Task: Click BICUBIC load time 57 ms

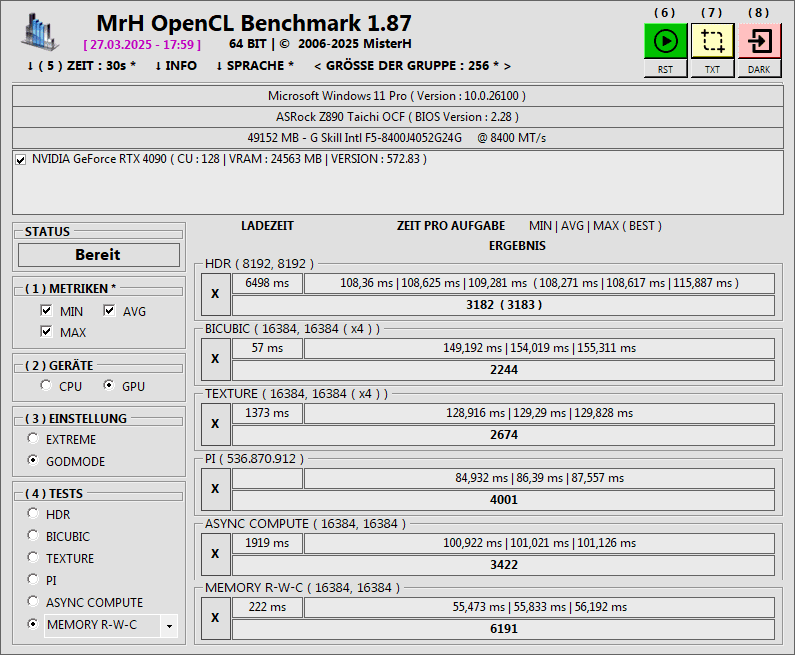Action: [x=267, y=348]
